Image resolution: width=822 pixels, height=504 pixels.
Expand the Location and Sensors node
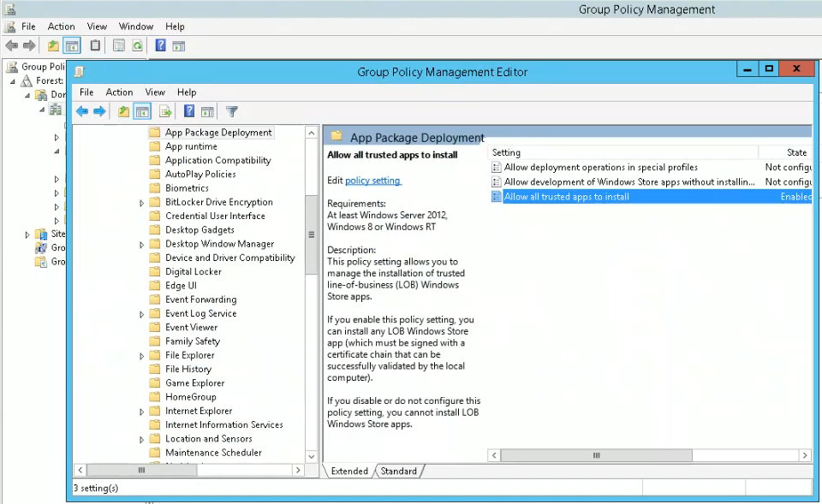[x=141, y=440]
